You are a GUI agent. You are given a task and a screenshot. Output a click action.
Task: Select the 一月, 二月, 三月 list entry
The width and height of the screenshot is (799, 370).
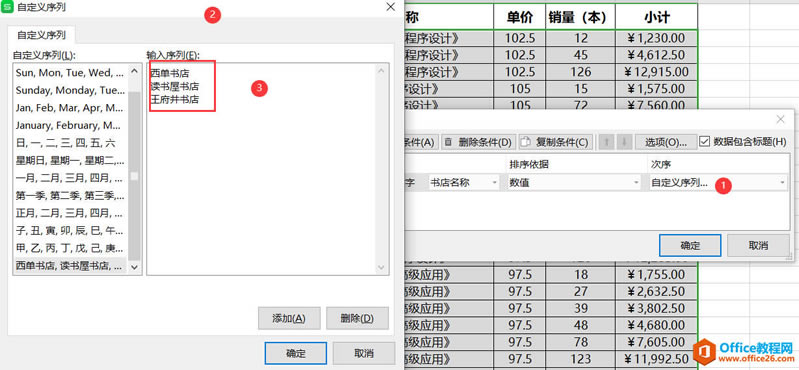coord(71,178)
